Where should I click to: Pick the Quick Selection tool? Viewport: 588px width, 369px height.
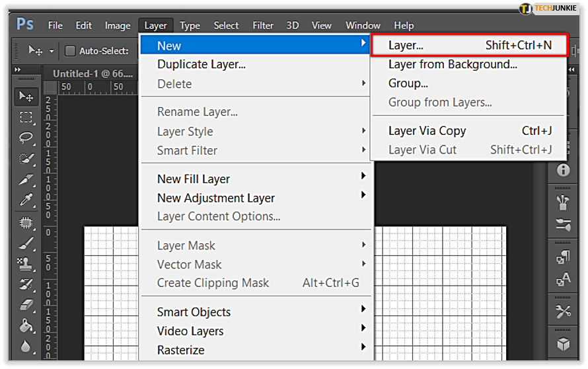click(x=26, y=159)
